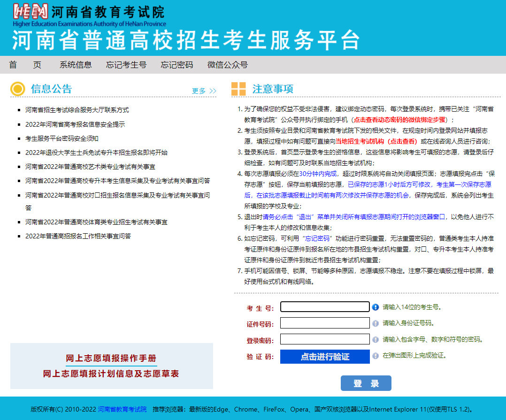Open 忘记考生号 from the top menu

(x=126, y=65)
